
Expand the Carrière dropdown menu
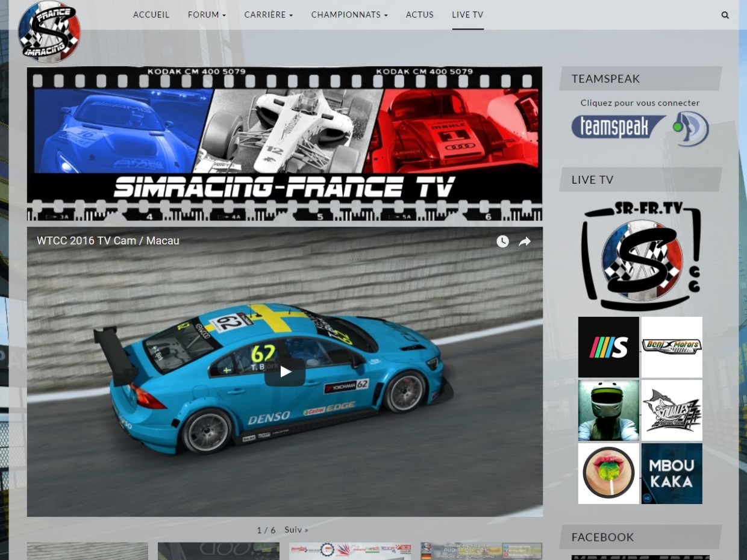coord(269,14)
